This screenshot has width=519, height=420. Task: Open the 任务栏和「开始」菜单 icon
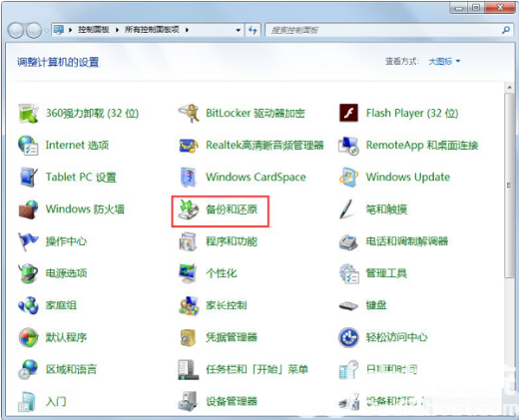click(x=189, y=369)
